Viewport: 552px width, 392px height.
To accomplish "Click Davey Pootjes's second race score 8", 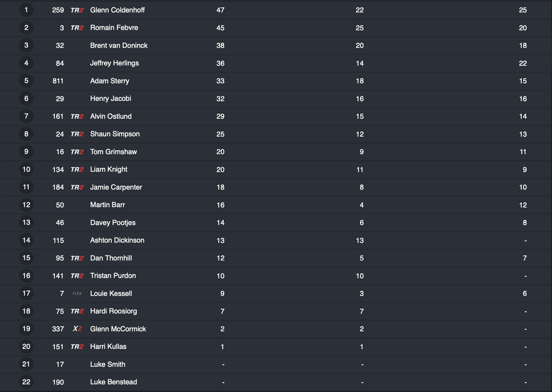I will tap(525, 223).
